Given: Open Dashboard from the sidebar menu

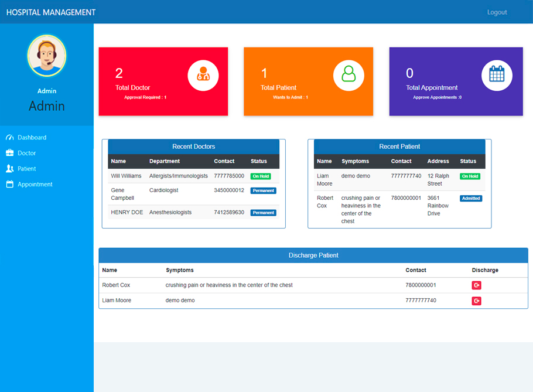Looking at the screenshot, I should (x=32, y=137).
